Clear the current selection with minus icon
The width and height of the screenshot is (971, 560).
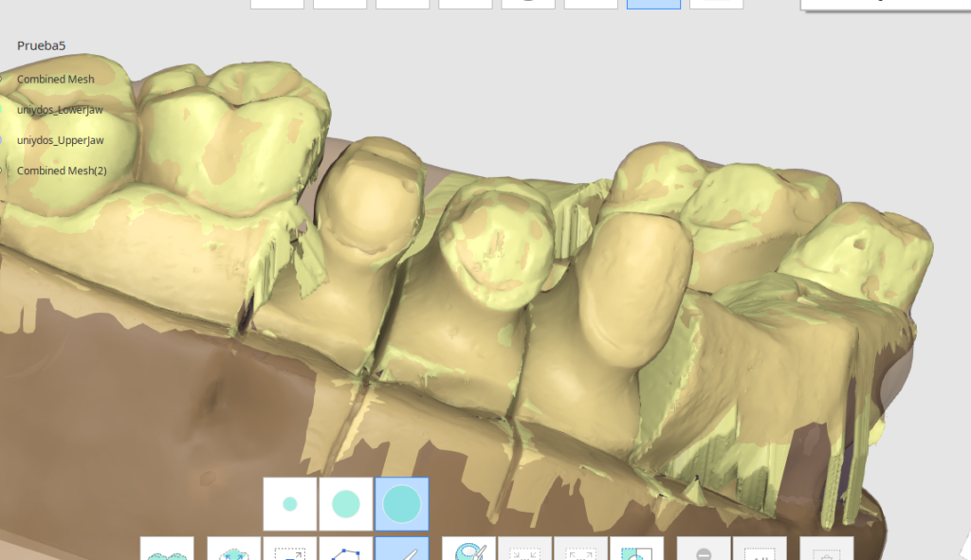coord(704,549)
